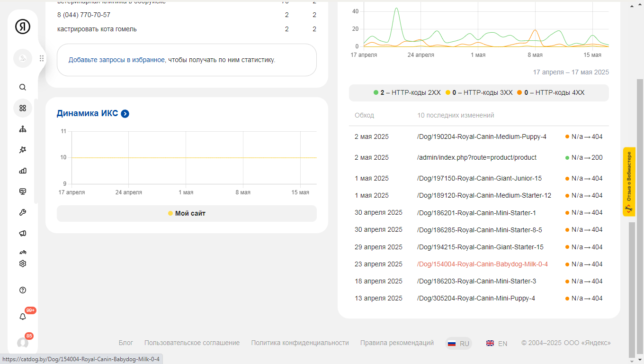Click the UK flag icon in the footer

coord(490,344)
